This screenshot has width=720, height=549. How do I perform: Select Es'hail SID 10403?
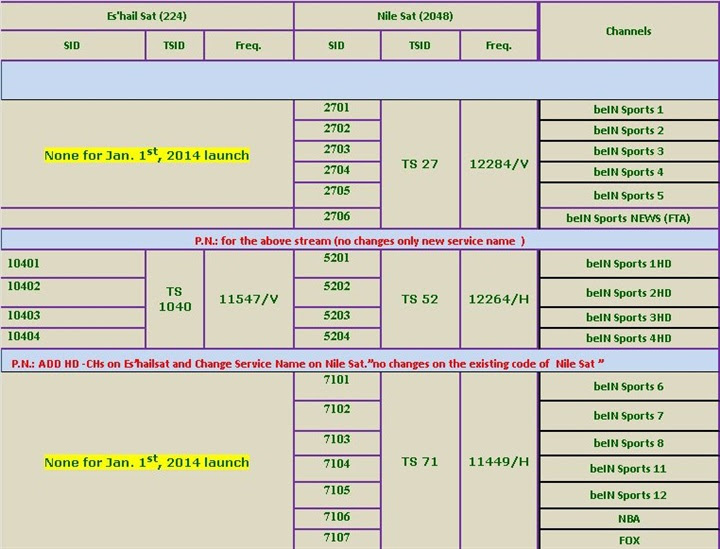73,318
